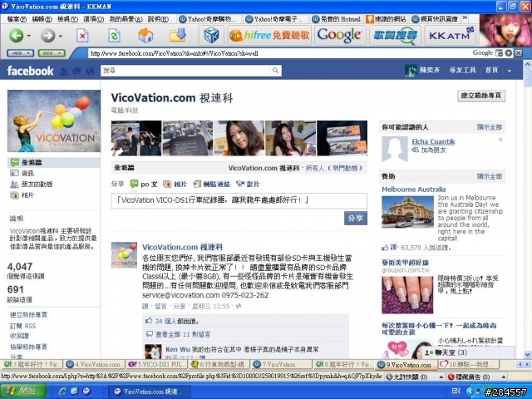Click 查看全部 11 則留言 link
This screenshot has width=532, height=399.
pyautogui.click(x=183, y=334)
